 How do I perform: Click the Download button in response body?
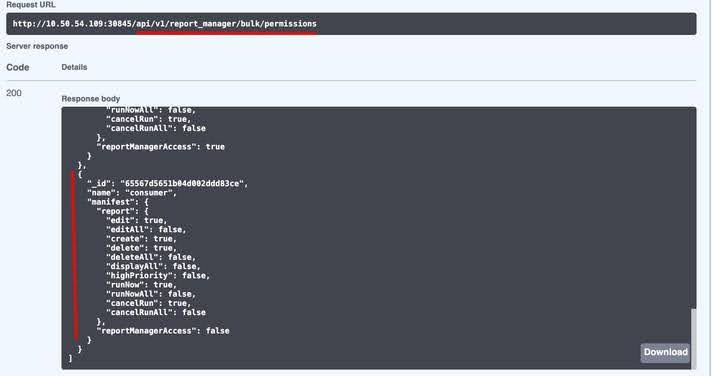[665, 352]
